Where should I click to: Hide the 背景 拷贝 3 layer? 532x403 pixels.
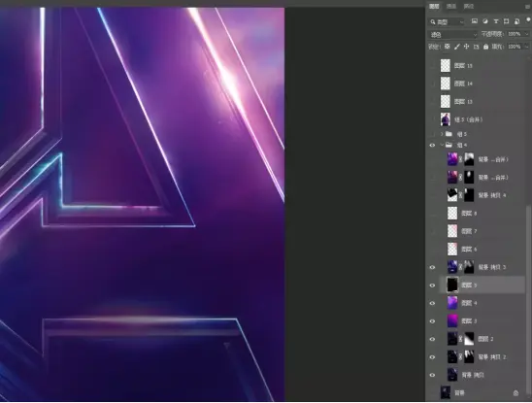coord(432,268)
